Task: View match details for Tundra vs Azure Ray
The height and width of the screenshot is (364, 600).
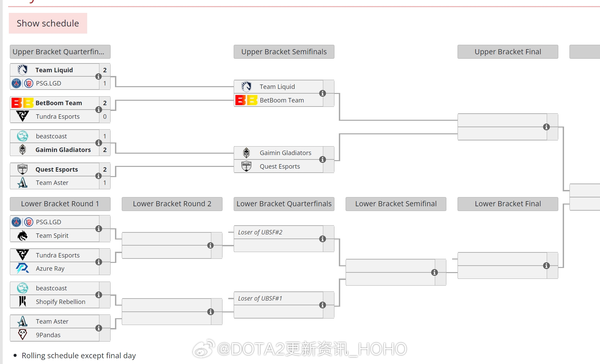Action: [x=99, y=262]
